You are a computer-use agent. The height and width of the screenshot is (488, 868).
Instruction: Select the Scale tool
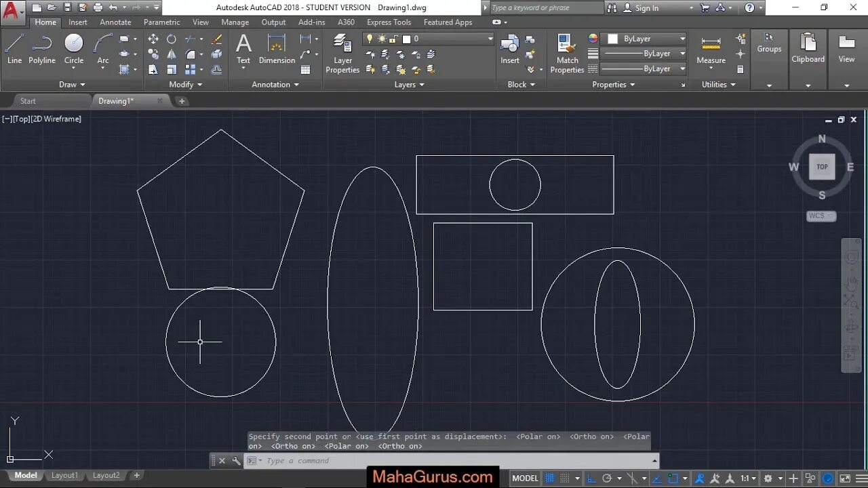click(x=172, y=69)
